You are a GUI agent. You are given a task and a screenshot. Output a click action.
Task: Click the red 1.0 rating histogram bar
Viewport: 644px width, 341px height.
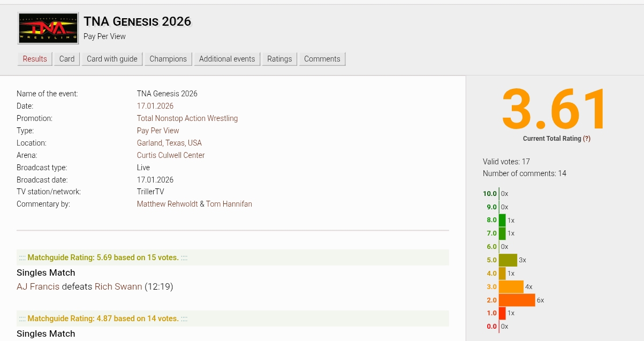502,313
